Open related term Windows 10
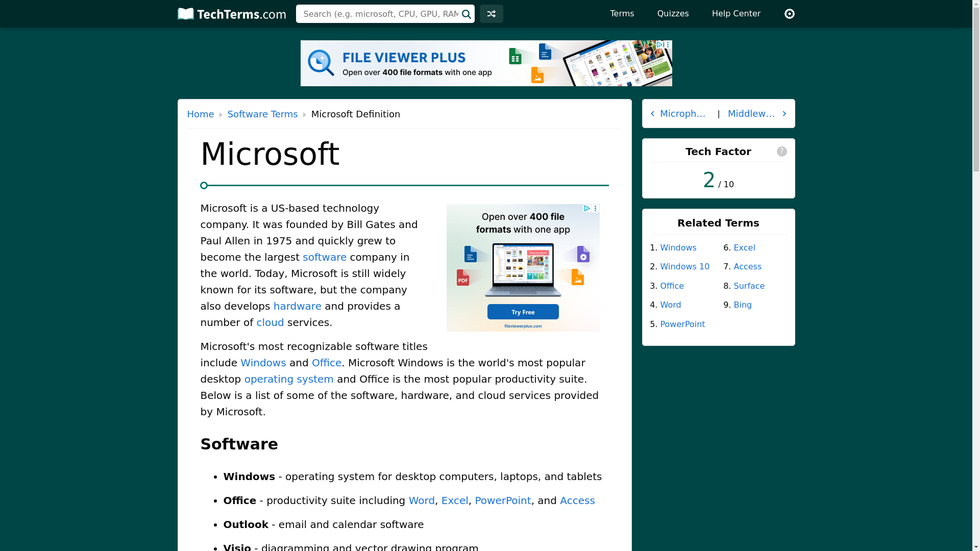 coord(685,267)
